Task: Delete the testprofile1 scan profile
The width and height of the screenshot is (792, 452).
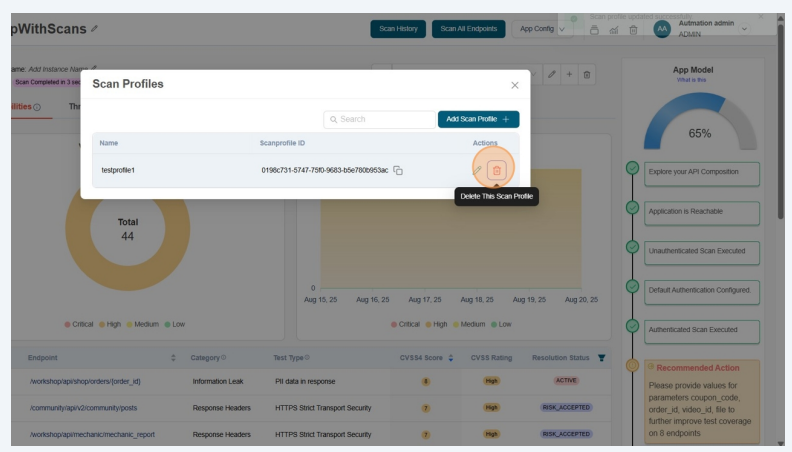Action: pyautogui.click(x=497, y=170)
